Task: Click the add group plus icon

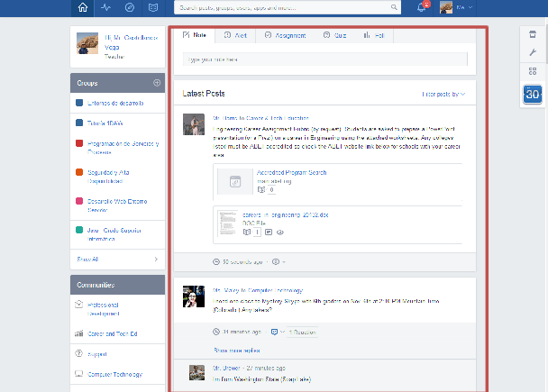Action: (157, 83)
